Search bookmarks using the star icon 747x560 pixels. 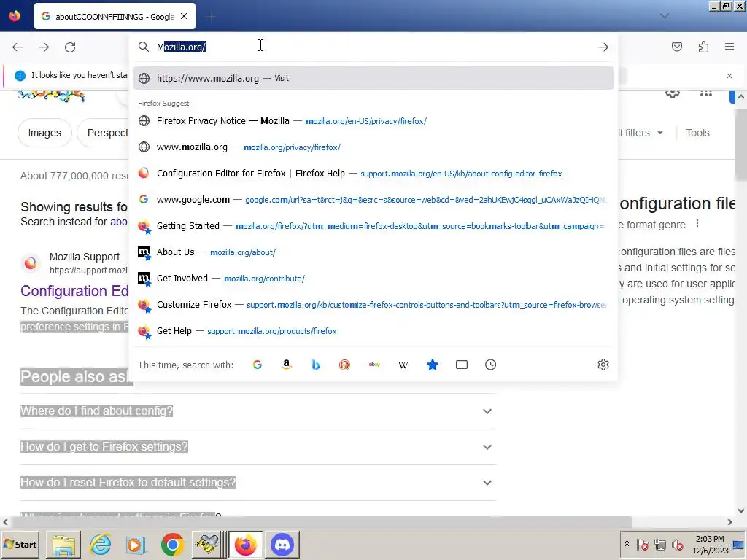click(432, 365)
